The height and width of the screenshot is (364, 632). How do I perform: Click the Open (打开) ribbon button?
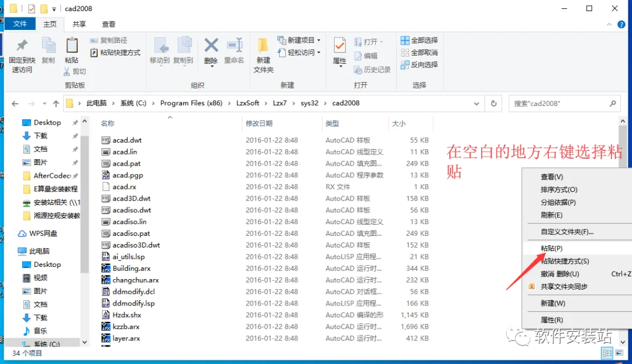point(369,42)
